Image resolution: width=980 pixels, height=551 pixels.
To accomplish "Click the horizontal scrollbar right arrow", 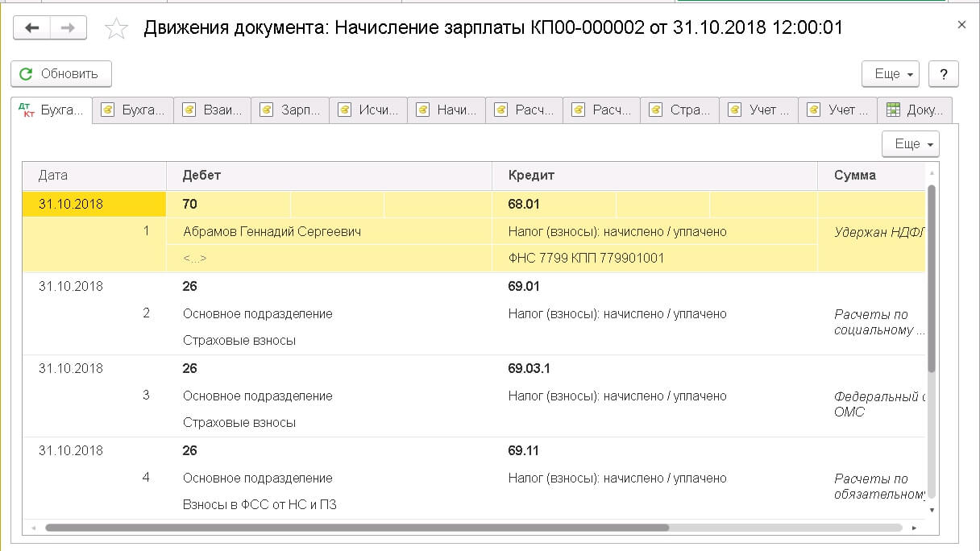I will (x=914, y=528).
